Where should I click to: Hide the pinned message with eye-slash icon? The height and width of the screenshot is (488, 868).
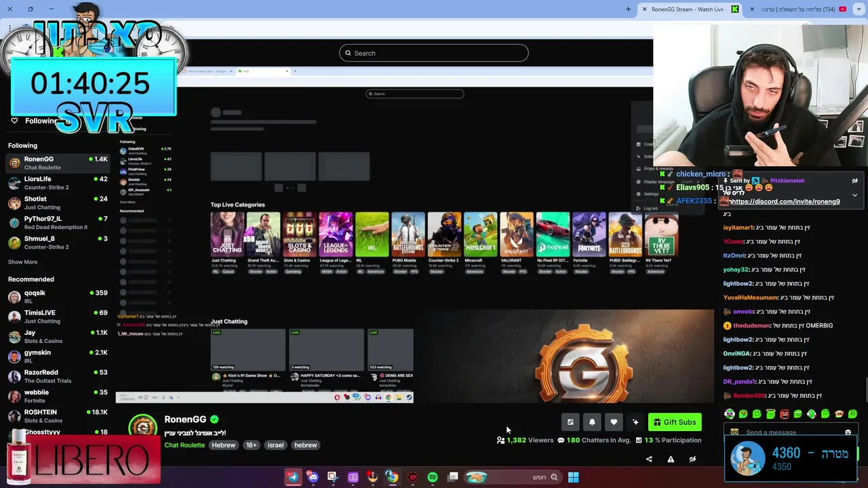pos(854,181)
